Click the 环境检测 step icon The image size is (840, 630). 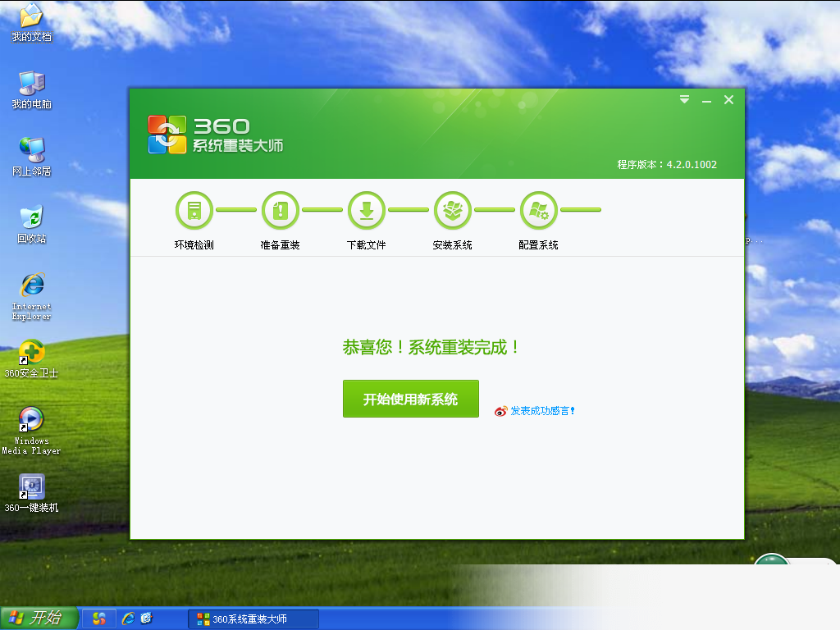(194, 210)
